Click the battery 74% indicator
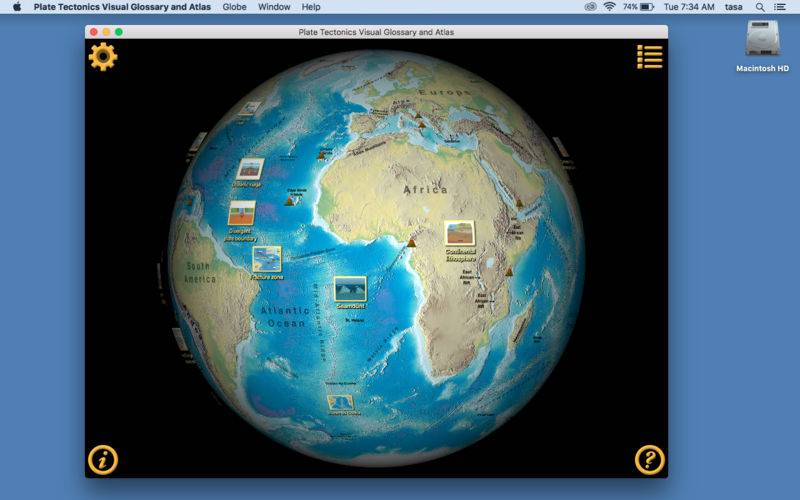800x500 pixels. click(x=638, y=7)
